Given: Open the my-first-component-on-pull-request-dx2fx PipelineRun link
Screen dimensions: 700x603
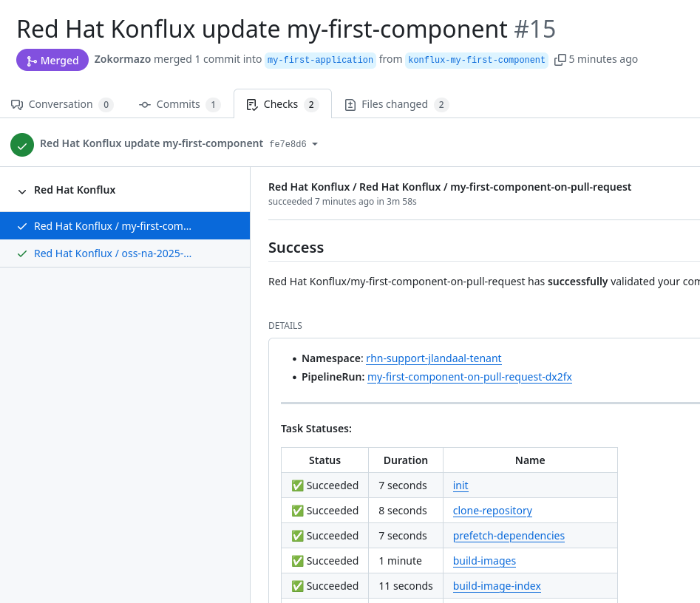Looking at the screenshot, I should (469, 377).
